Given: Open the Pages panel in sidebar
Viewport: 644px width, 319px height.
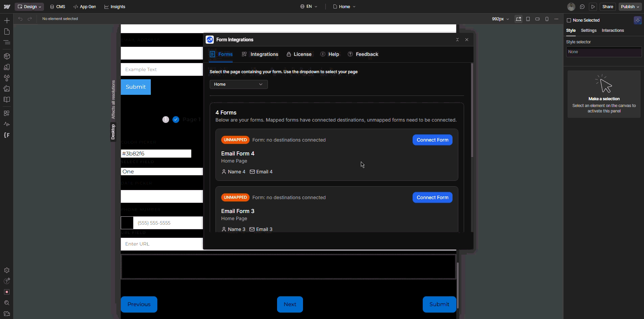Looking at the screenshot, I should 7,31.
